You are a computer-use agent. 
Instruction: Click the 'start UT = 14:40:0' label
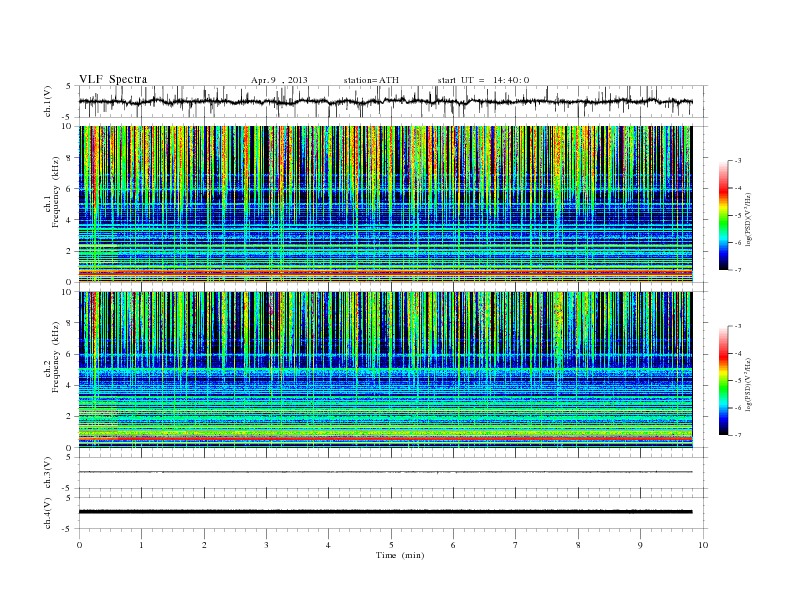tap(483, 80)
